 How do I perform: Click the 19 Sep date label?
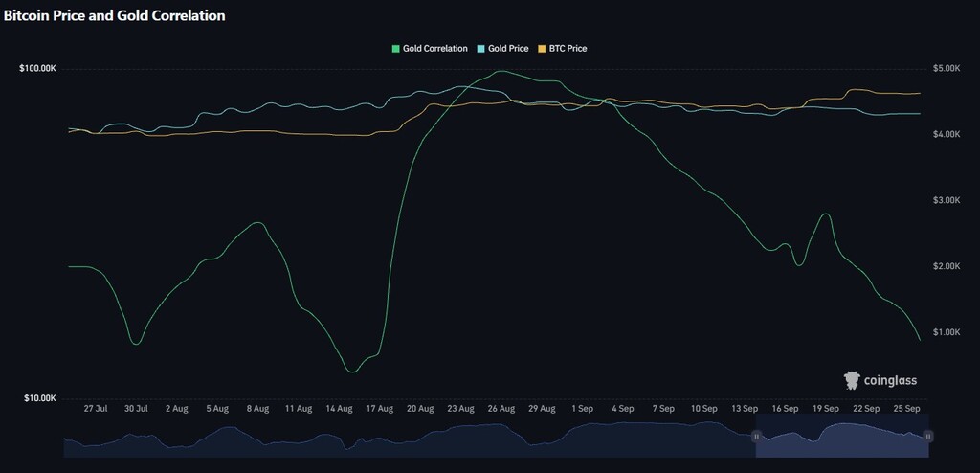click(826, 409)
